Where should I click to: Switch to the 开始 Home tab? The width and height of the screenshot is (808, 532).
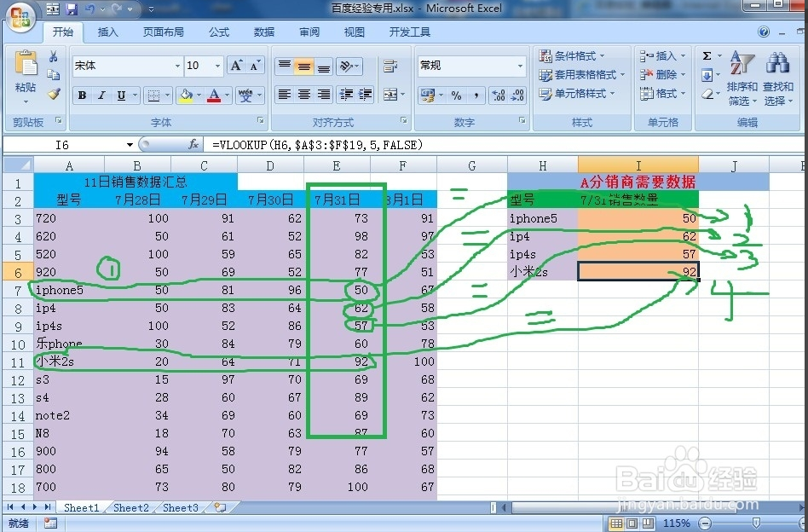coord(63,32)
